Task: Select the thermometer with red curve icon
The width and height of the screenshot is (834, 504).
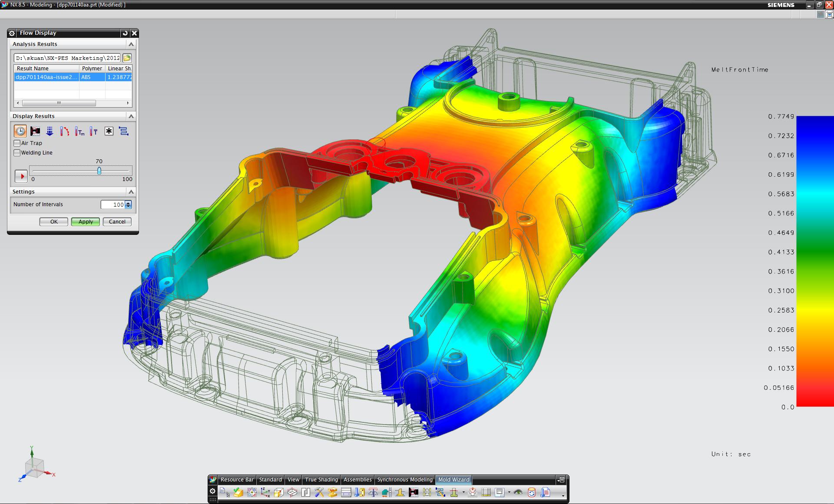Action: 65,131
